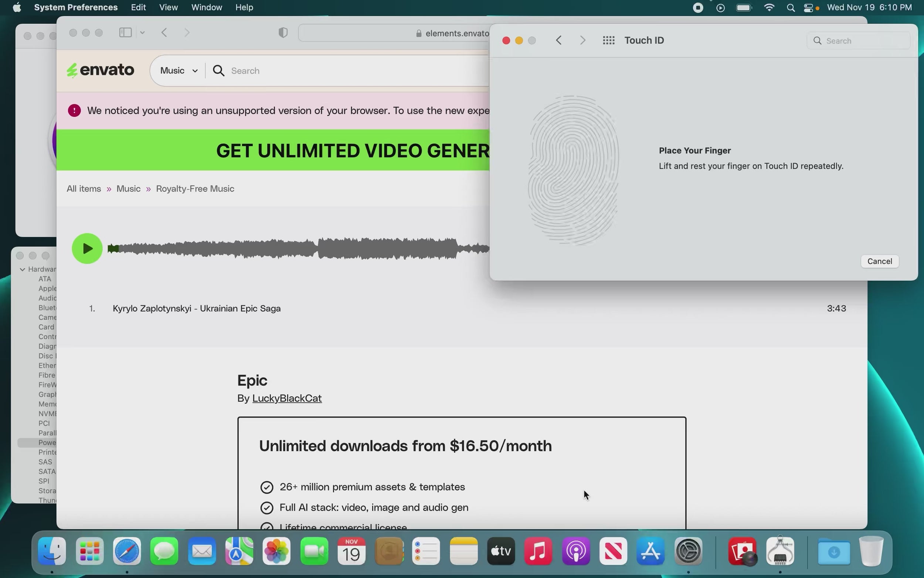This screenshot has width=924, height=578.
Task: Launch Podcasts from the Dock
Action: (575, 551)
